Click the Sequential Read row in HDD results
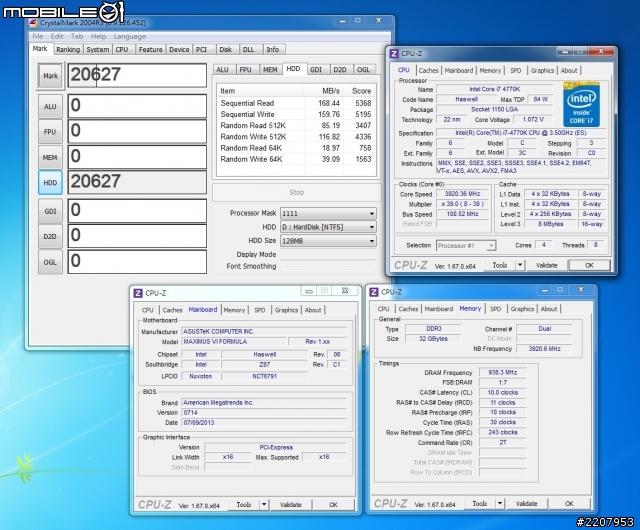Image resolution: width=640 pixels, height=530 pixels. tap(296, 103)
